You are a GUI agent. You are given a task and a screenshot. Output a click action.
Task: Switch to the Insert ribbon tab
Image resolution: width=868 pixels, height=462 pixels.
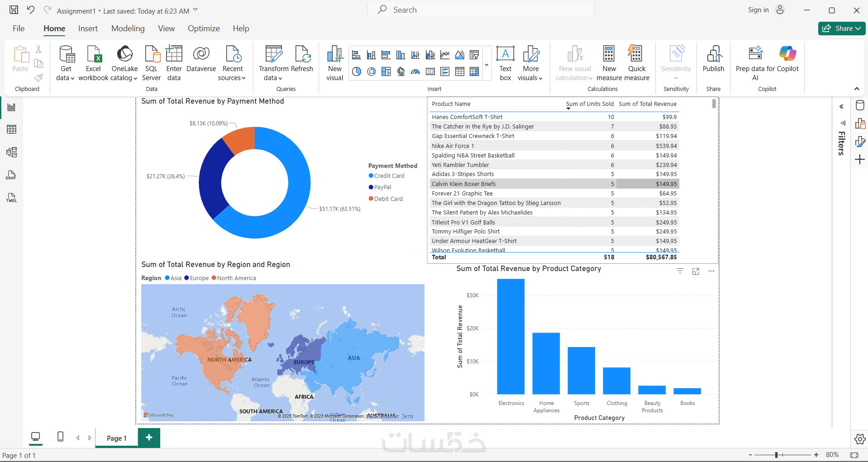(88, 29)
